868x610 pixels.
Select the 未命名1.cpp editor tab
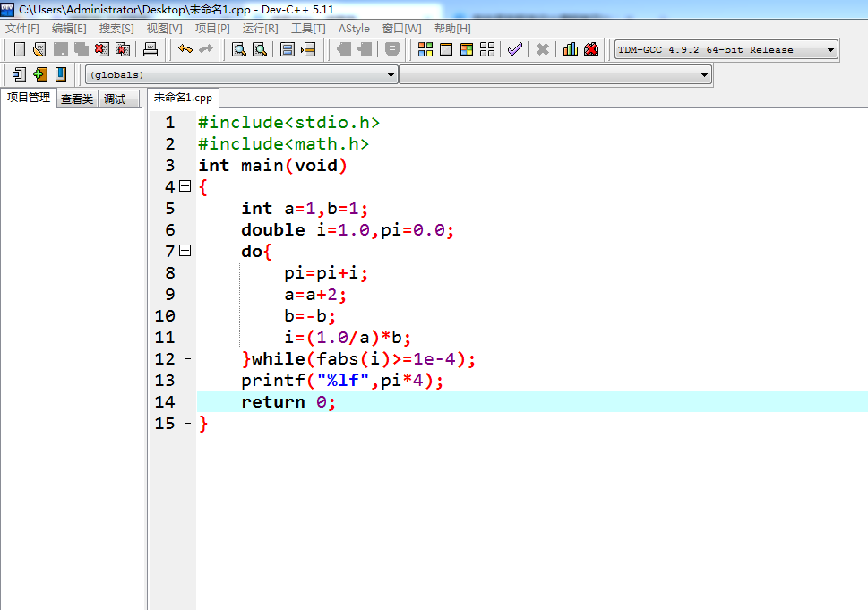(184, 98)
